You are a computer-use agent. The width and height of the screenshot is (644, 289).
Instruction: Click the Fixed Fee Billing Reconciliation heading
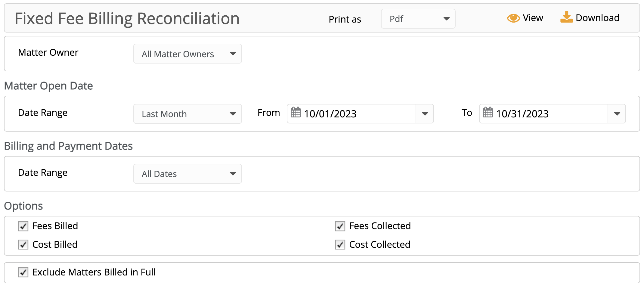click(127, 18)
